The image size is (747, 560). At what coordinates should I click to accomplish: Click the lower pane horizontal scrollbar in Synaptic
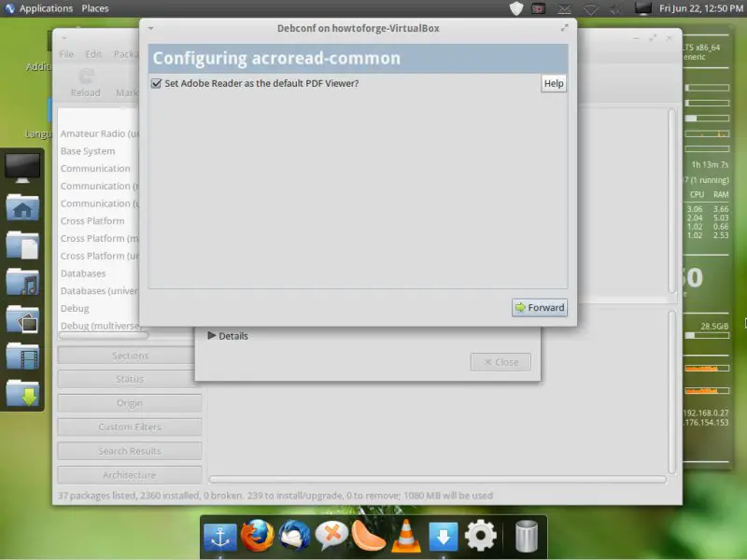[x=437, y=480]
